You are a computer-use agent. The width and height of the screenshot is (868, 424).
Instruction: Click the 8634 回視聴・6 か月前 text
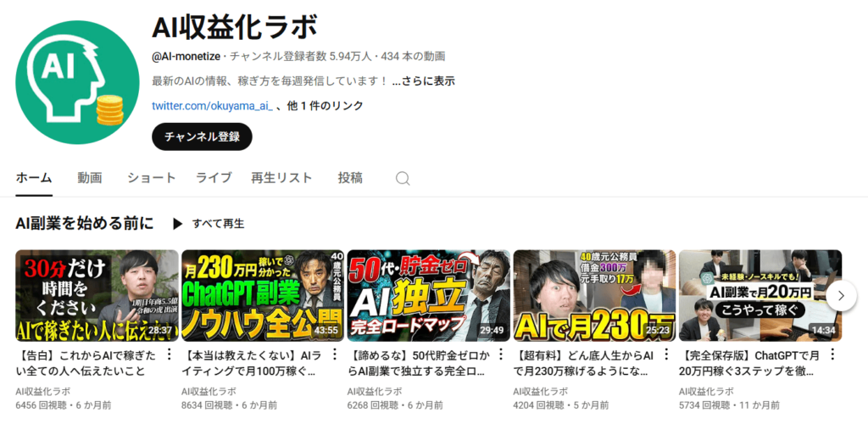pos(229,405)
